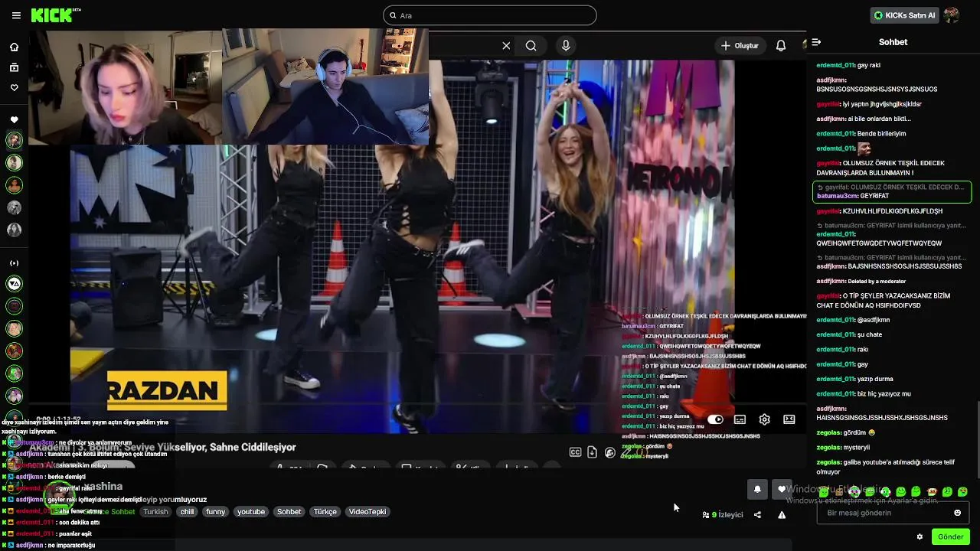This screenshot has height=551, width=980.
Task: Click the 9 İzleyici viewer count
Action: tap(723, 515)
